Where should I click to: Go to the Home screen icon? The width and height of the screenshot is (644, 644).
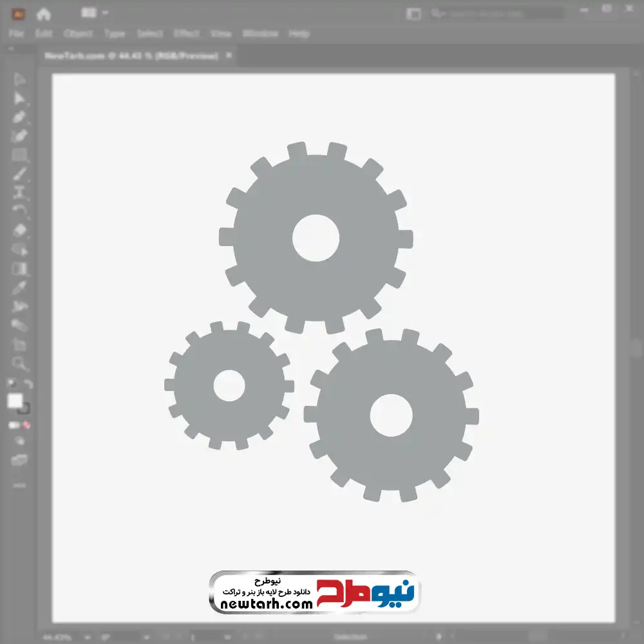(x=43, y=14)
